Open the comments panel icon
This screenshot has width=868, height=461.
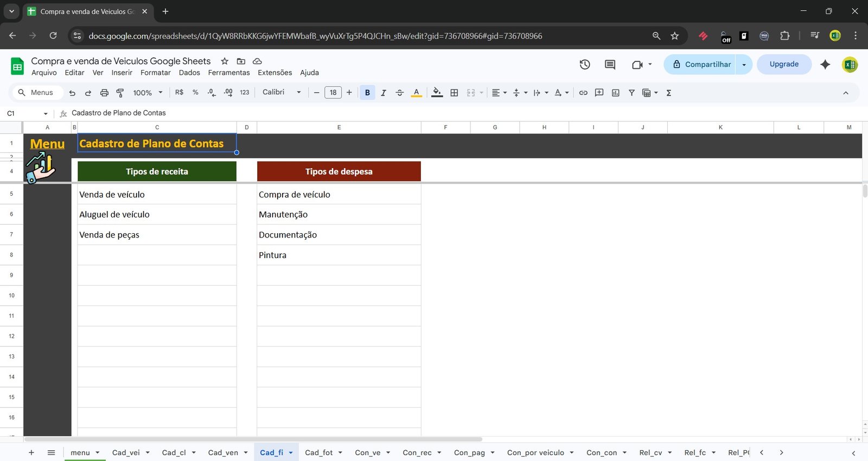point(610,65)
